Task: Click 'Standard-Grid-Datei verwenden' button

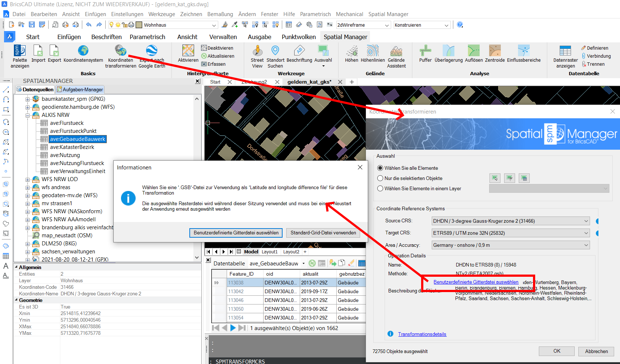Action: (323, 233)
